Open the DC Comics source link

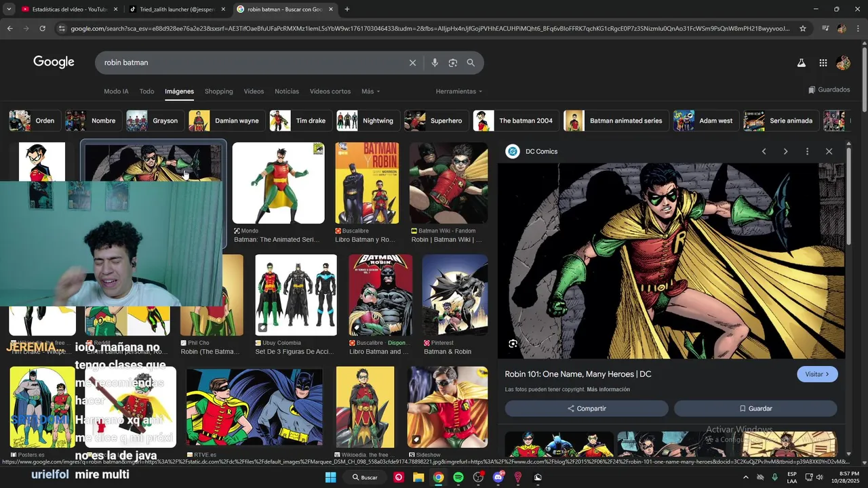pos(532,151)
